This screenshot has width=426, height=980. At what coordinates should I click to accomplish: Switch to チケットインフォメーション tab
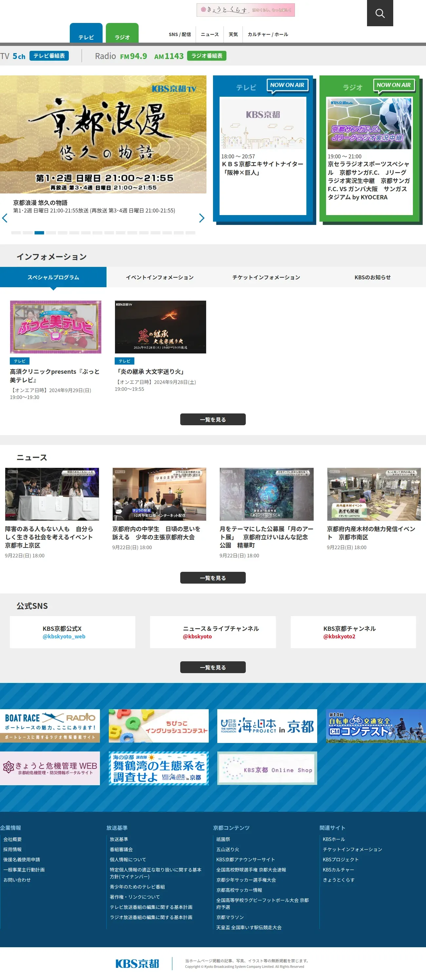click(x=266, y=277)
